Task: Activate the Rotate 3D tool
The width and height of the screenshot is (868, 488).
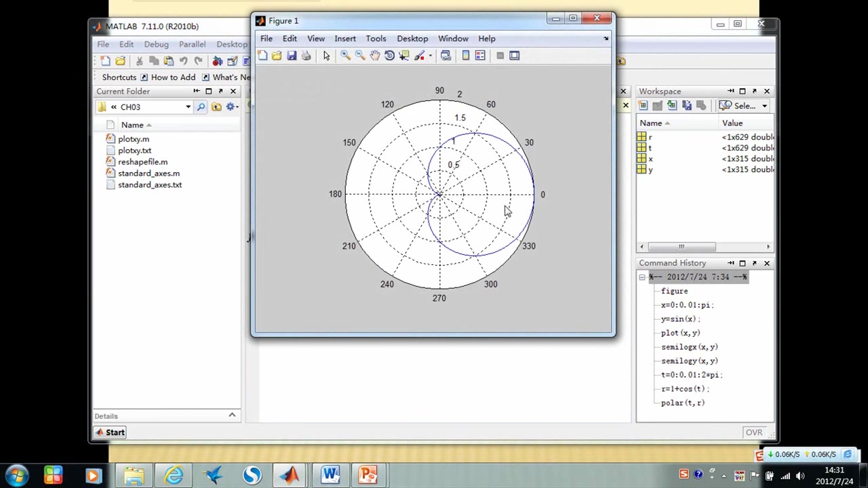Action: [389, 56]
